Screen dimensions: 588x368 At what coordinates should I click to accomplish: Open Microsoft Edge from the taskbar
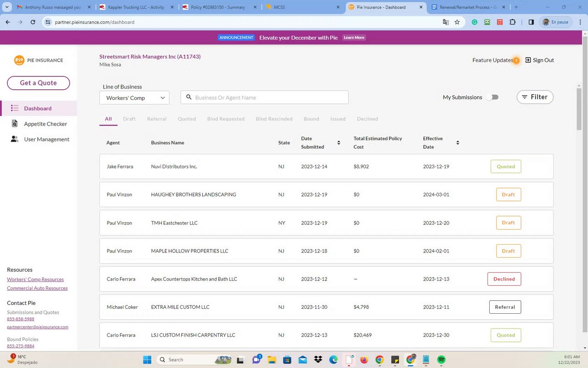[x=334, y=360]
